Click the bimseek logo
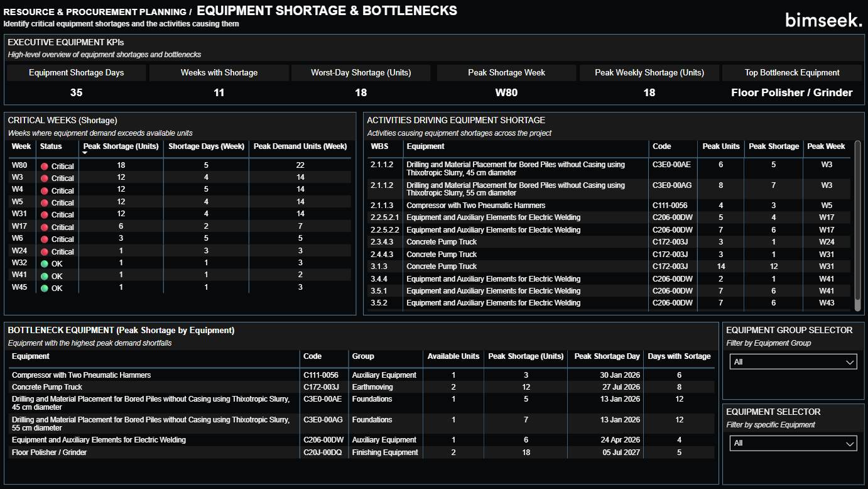The image size is (868, 489). tap(823, 19)
